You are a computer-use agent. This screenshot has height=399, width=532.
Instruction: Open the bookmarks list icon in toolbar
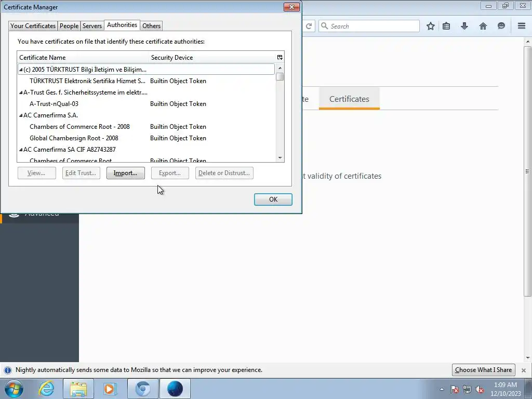click(446, 26)
